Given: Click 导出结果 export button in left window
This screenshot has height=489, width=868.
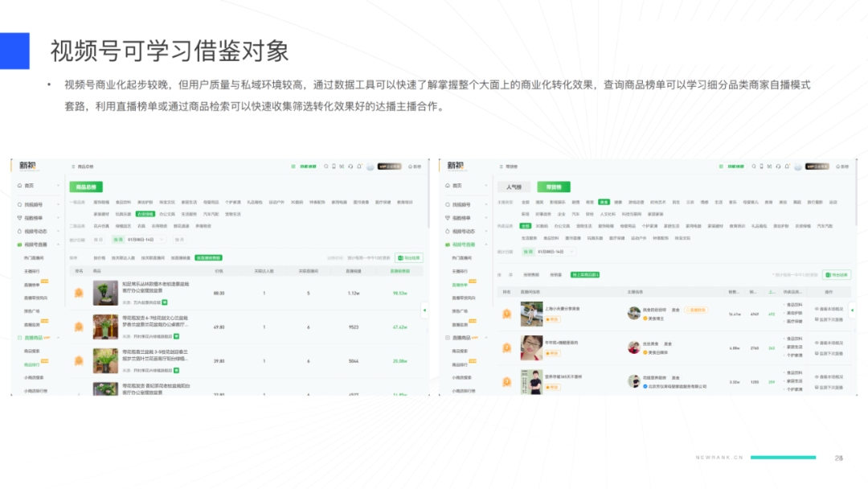Looking at the screenshot, I should pos(409,258).
